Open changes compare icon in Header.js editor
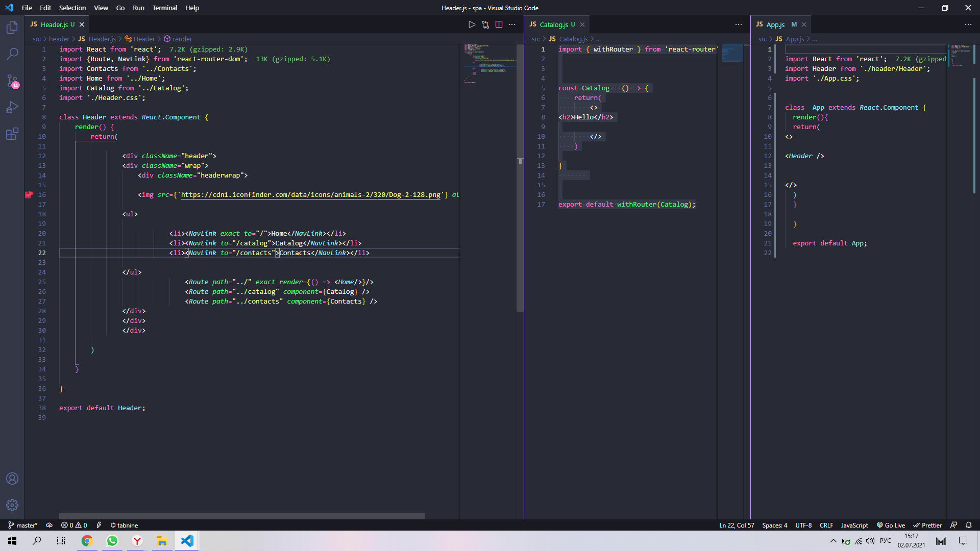The width and height of the screenshot is (980, 551). 485,24
